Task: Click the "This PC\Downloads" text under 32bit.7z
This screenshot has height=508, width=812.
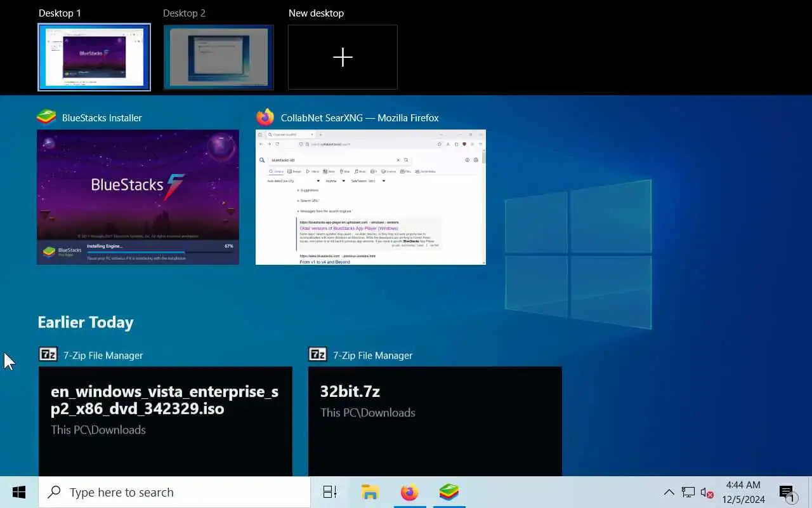Action: [368, 413]
